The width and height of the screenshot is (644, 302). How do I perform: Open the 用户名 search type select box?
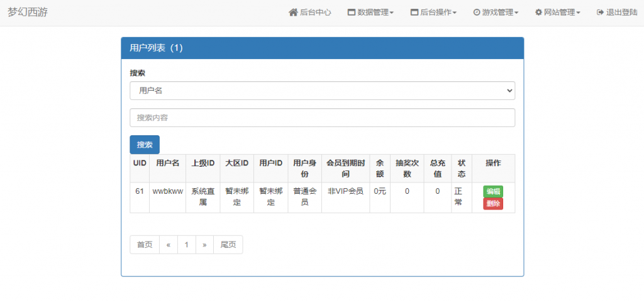click(x=323, y=91)
